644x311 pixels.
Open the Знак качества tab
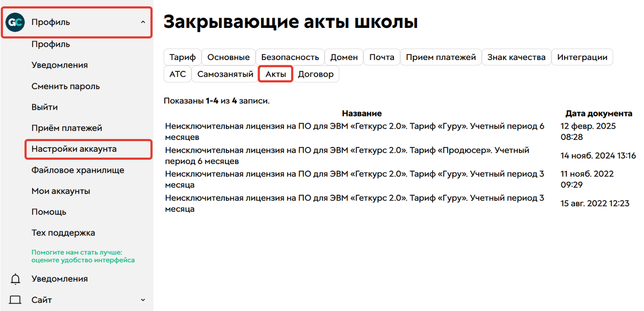(x=516, y=57)
